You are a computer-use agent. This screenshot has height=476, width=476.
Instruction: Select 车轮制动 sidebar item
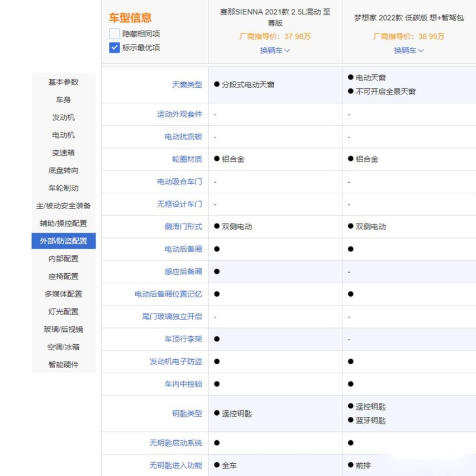(64, 188)
